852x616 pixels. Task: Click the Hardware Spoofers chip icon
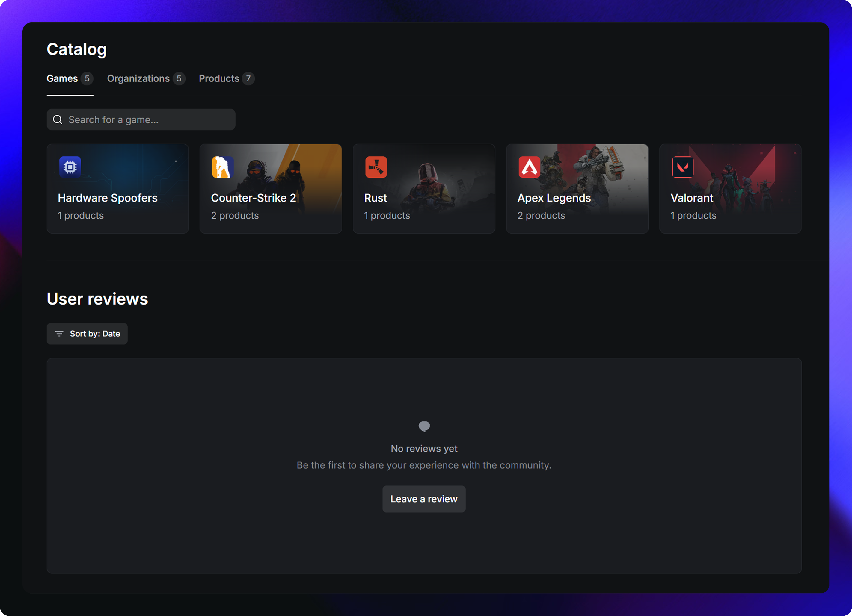70,167
